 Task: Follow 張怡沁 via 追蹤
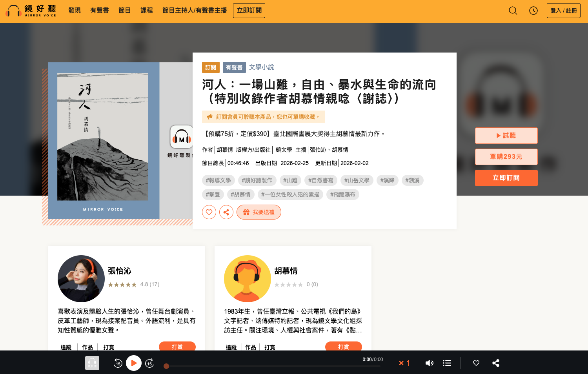click(66, 347)
